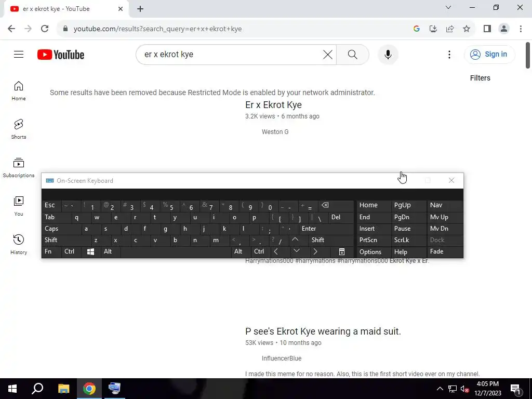Click the spacebar on the On-Screen Keyboard
This screenshot has height=399, width=532.
tap(176, 252)
